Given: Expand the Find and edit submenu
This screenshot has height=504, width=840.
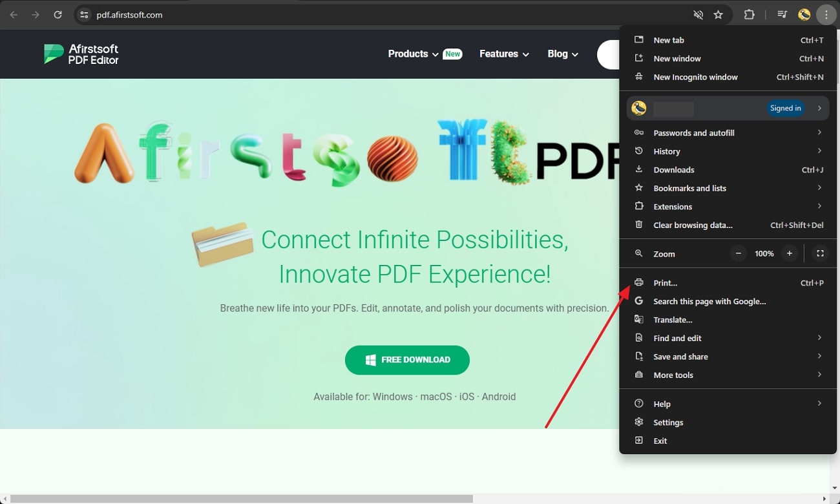Looking at the screenshot, I should tap(728, 338).
